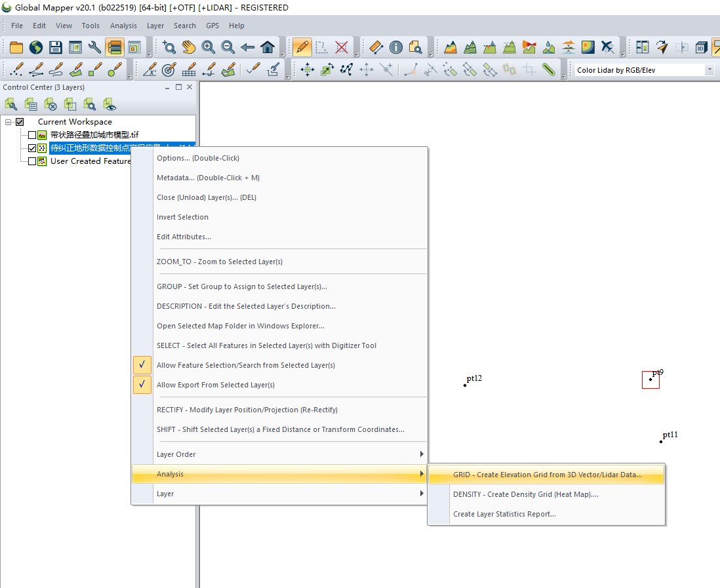Open the Search menu
Screen dimensions: 720x588
185,26
